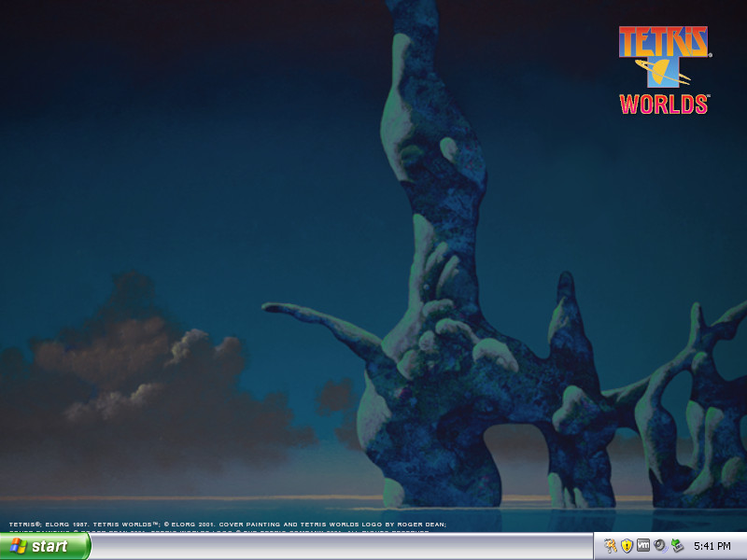Open the Windows XP Start menu
Screen dimensions: 747x560
pyautogui.click(x=45, y=546)
